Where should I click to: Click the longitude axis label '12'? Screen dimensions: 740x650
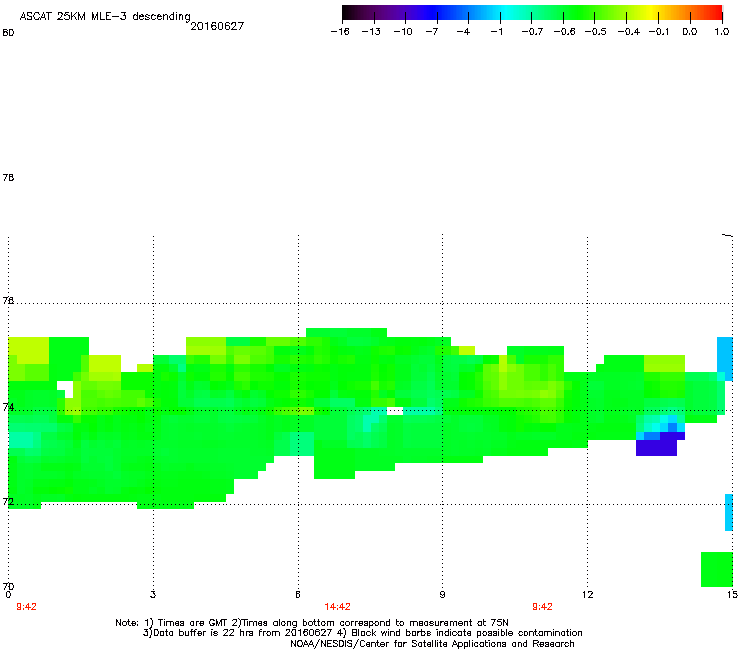pos(588,595)
